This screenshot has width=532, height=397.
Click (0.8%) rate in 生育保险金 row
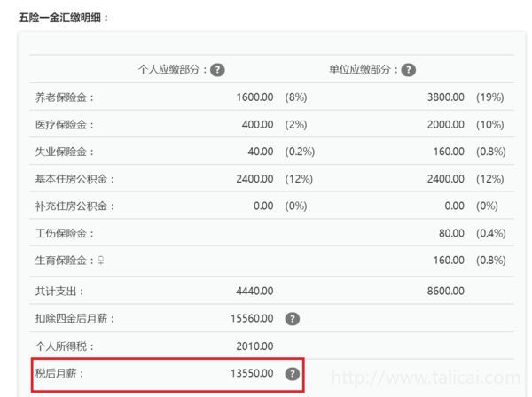[x=491, y=260]
